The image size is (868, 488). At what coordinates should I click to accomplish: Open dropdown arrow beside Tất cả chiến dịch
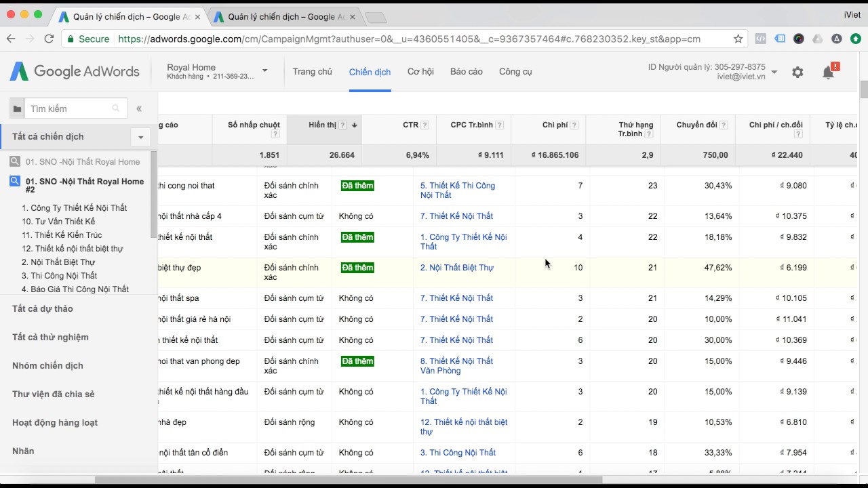click(140, 137)
